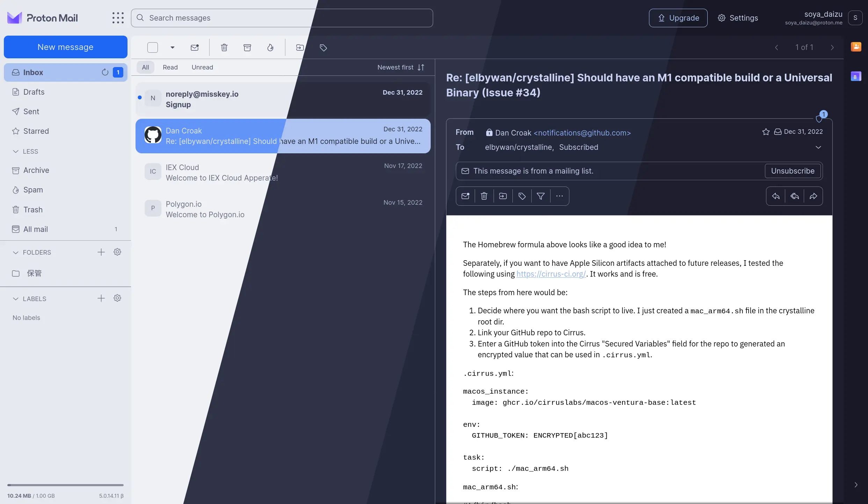Open more actions ellipsis in message toolbar

560,196
